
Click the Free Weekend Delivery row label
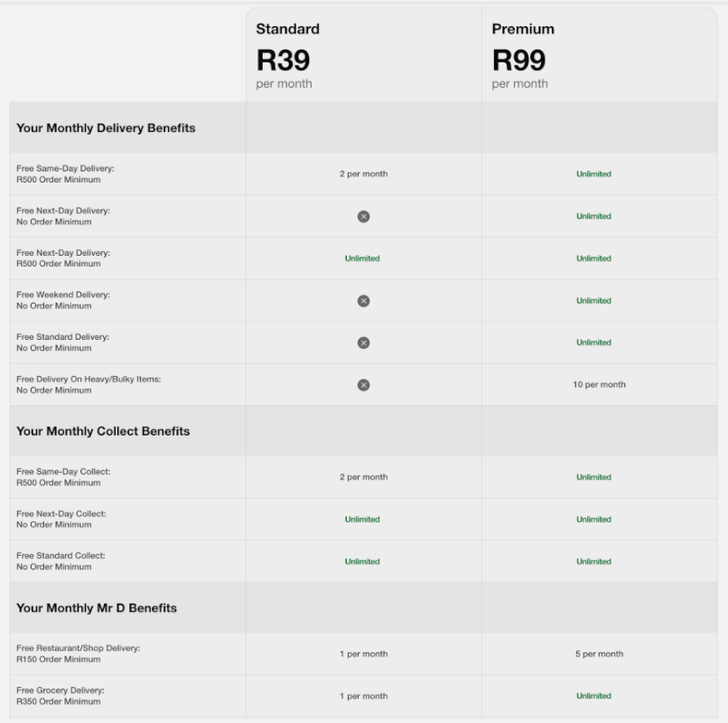pos(63,301)
